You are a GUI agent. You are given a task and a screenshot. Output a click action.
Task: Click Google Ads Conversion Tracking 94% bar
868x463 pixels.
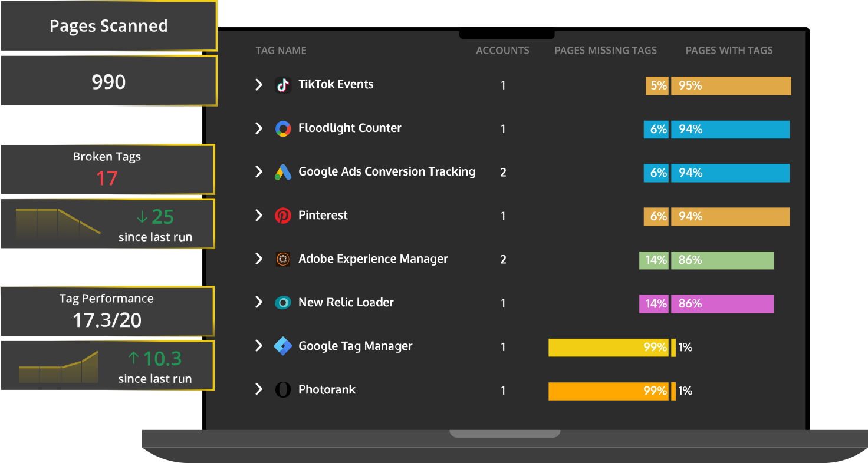[x=731, y=173]
